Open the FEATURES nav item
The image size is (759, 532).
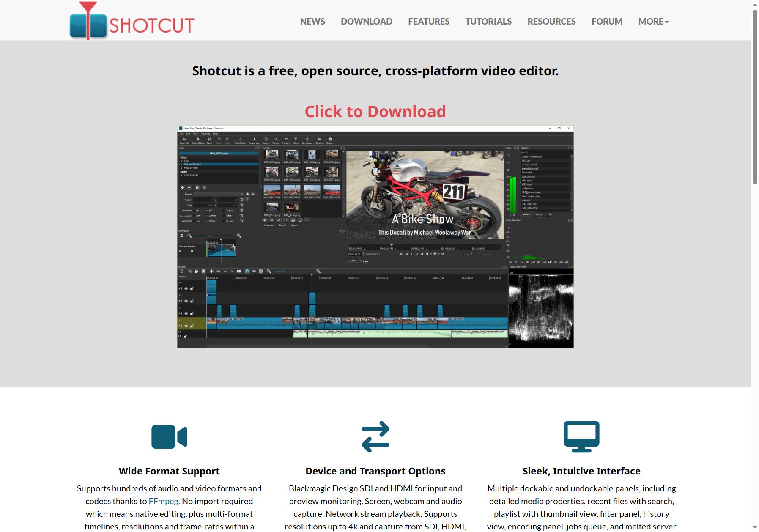pos(428,21)
